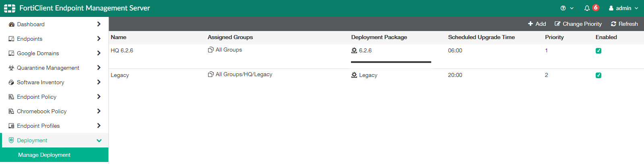
Task: Toggle Enabled checkbox for Legacy deployment
Action: pos(599,75)
